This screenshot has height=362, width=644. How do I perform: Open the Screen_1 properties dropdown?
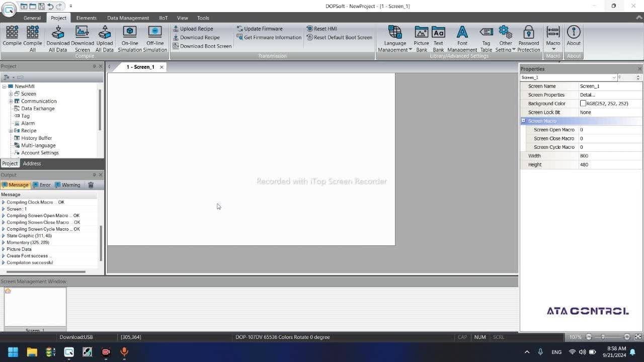click(614, 77)
